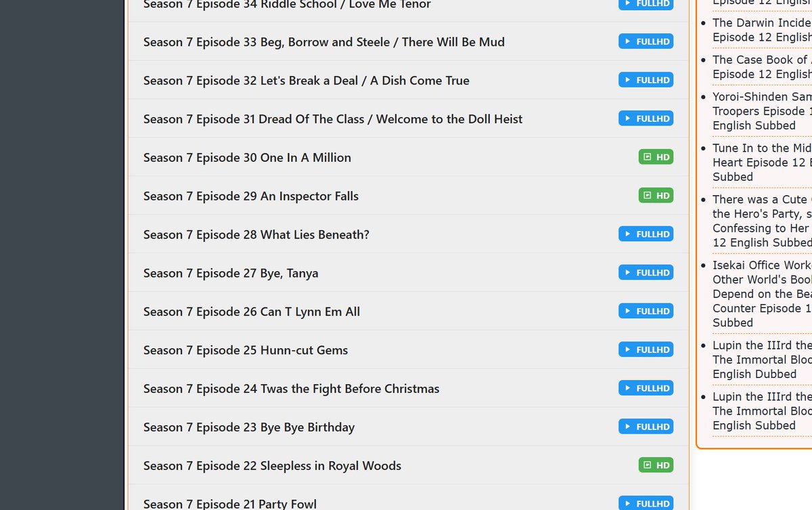Open Season 7 Episode 30 One In A Million

coord(247,158)
